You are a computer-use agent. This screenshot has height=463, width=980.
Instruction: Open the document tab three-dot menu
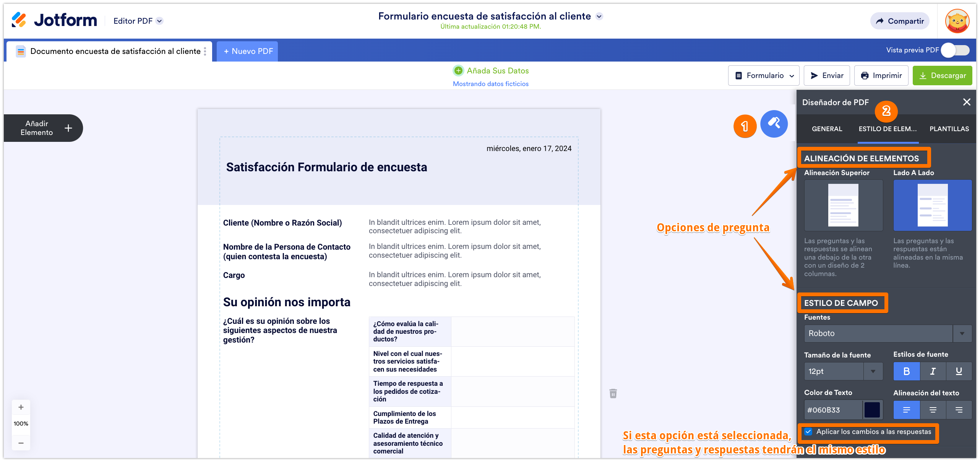point(205,51)
